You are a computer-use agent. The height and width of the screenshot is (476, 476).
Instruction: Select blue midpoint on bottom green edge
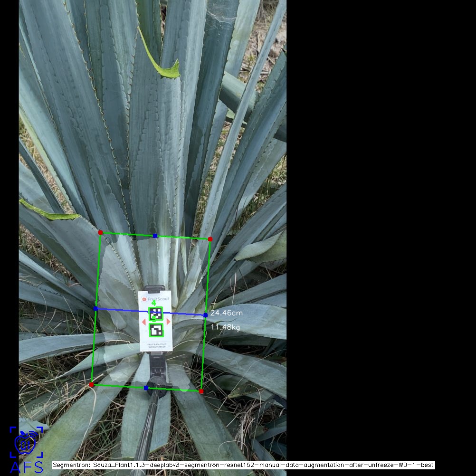[x=146, y=388]
